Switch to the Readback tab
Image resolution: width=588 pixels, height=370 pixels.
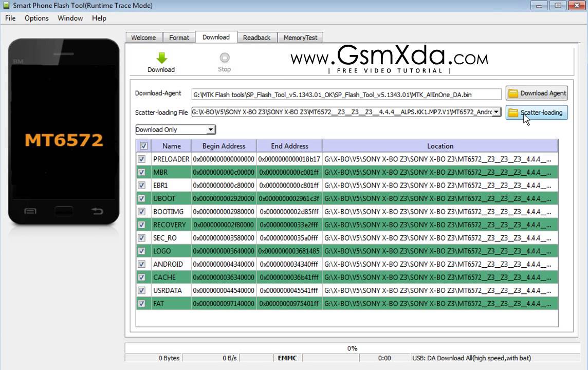point(256,38)
